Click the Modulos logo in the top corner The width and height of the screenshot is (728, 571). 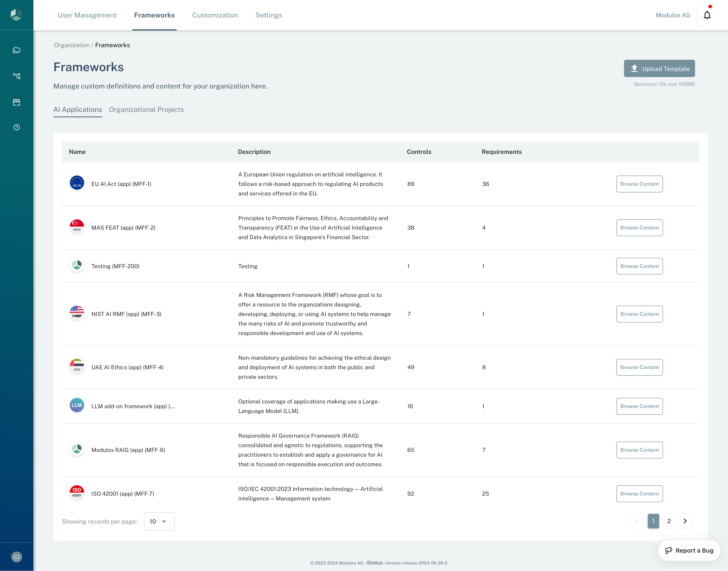tap(16, 15)
